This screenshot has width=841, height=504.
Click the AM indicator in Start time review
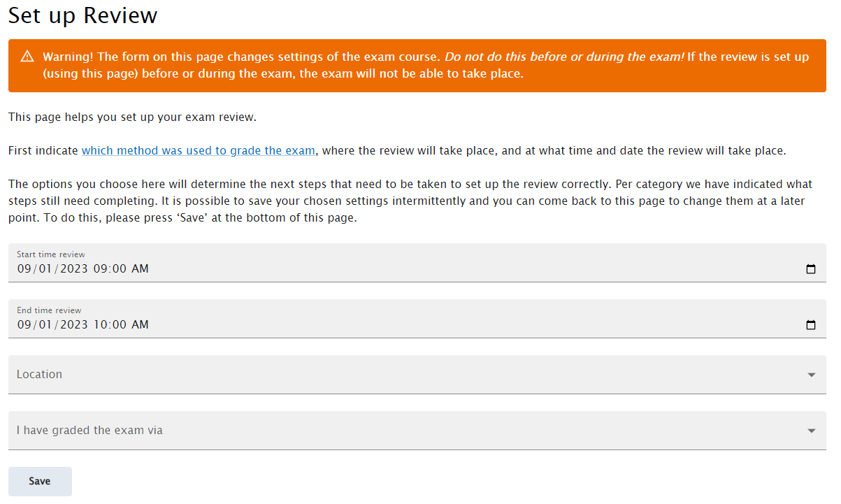[x=141, y=268]
